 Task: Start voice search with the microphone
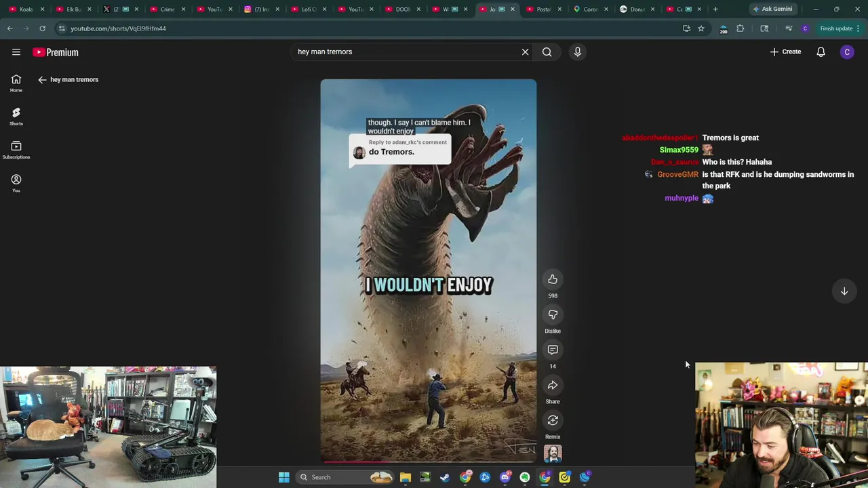(578, 52)
